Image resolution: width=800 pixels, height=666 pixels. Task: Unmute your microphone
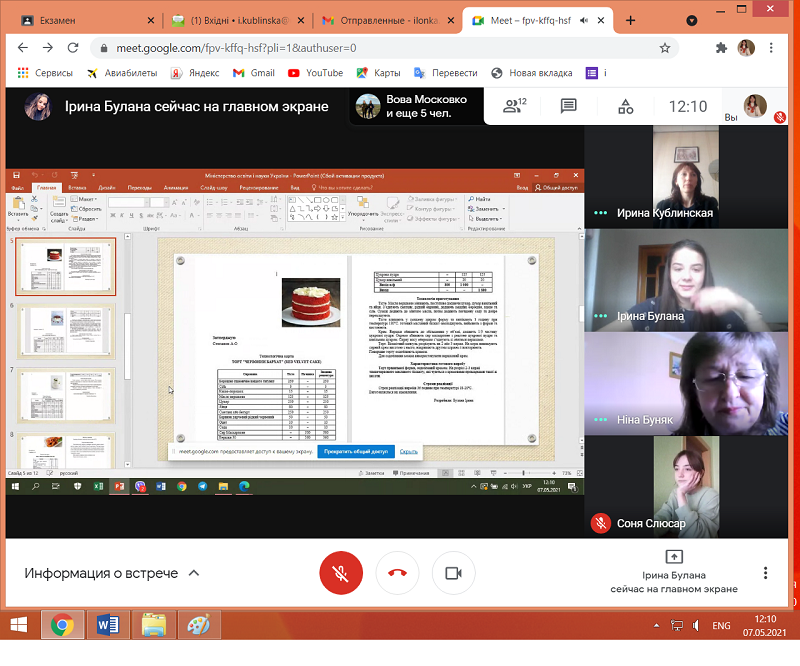pyautogui.click(x=341, y=573)
